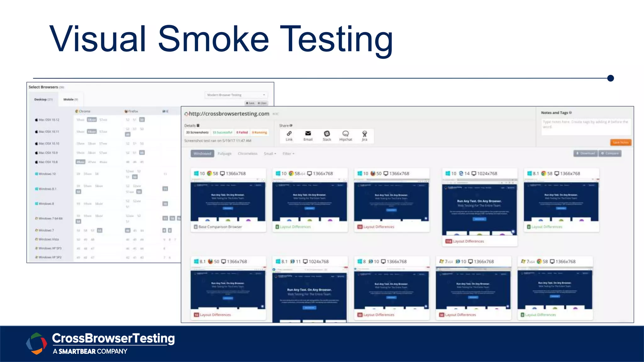Click the orange Save Notes button

621,143
